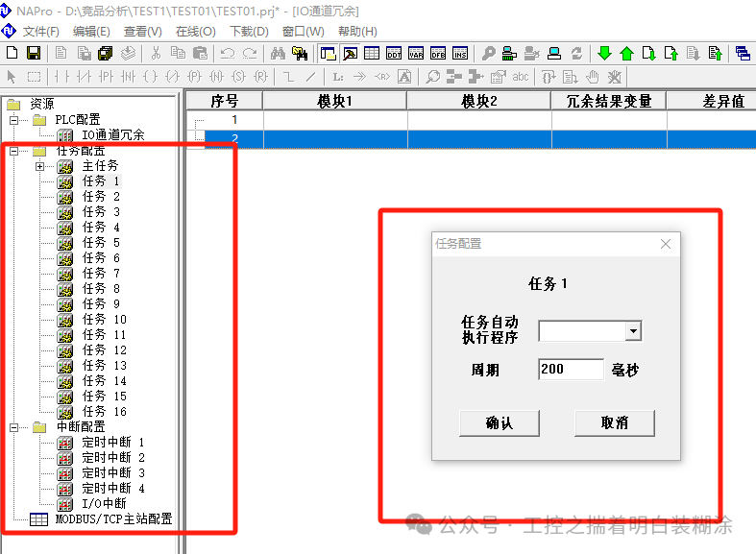Collapse the PLC配置 tree node

tap(14, 120)
